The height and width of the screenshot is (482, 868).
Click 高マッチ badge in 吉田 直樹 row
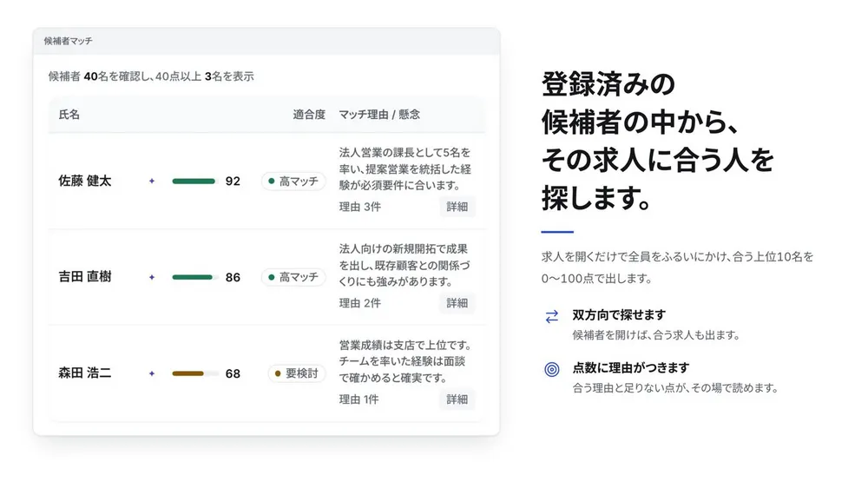click(293, 277)
